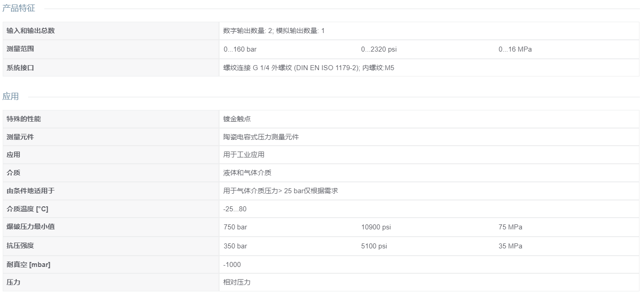Select the 输入和输出总数 row label
The height and width of the screenshot is (295, 644).
(31, 31)
